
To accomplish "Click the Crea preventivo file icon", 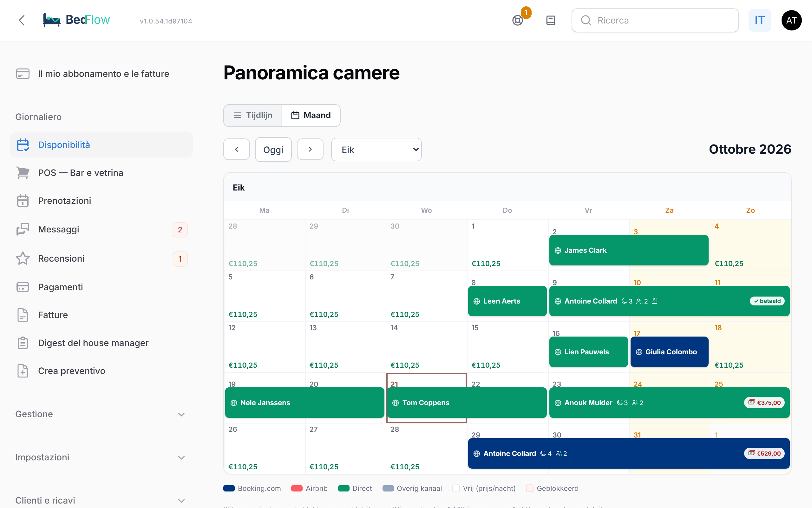I will click(x=23, y=371).
